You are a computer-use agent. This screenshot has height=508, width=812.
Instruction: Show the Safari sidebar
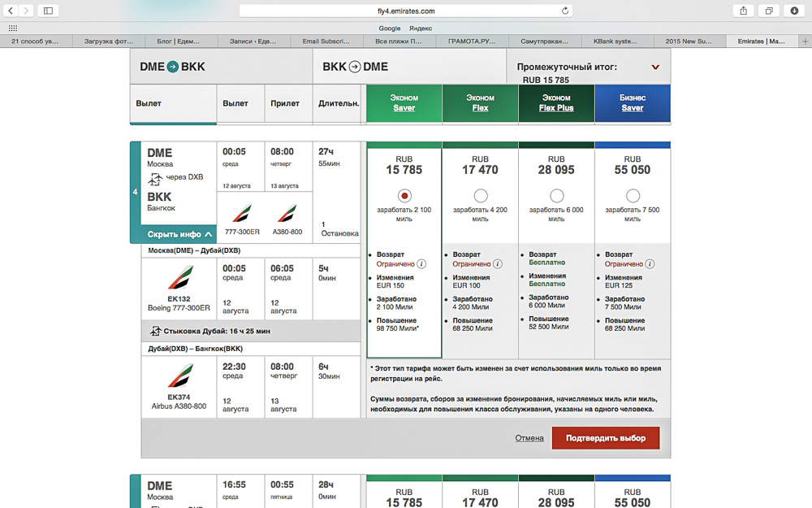click(x=49, y=11)
